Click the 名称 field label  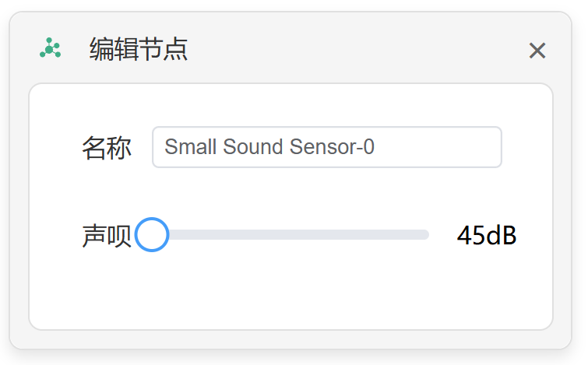[107, 148]
